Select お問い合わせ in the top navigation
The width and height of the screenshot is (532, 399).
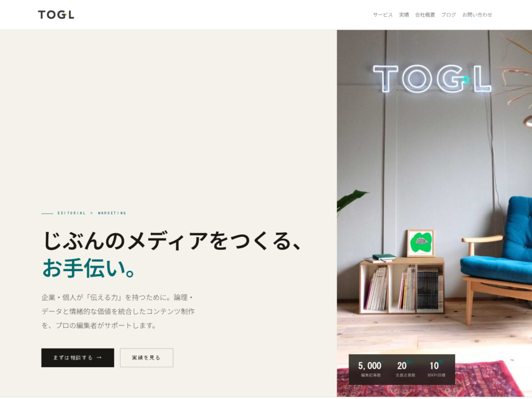coord(477,15)
